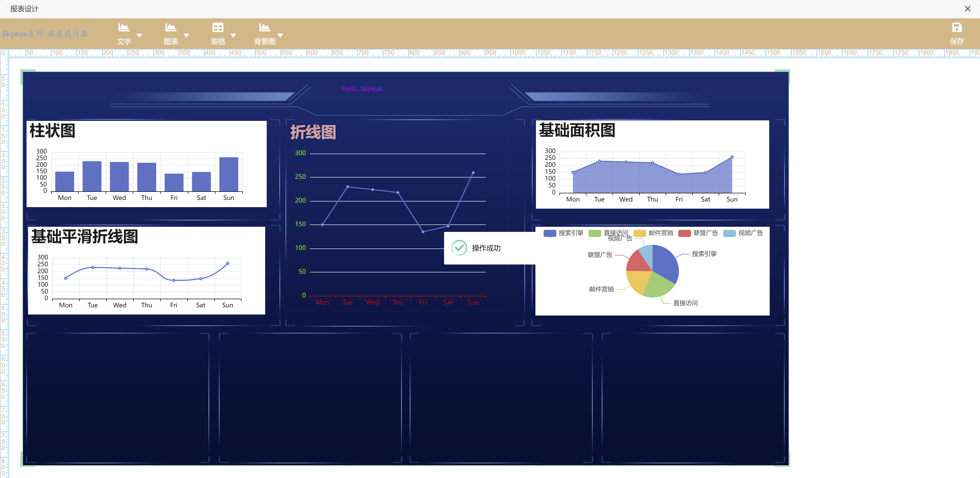The width and height of the screenshot is (980, 478).
Task: Select the 折线图 title text
Action: 313,132
